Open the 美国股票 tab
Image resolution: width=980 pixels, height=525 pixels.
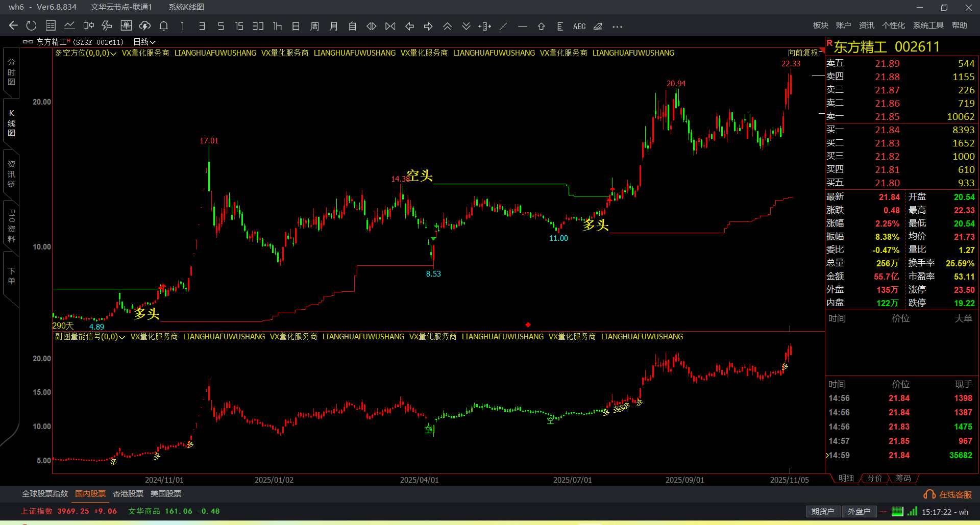166,494
